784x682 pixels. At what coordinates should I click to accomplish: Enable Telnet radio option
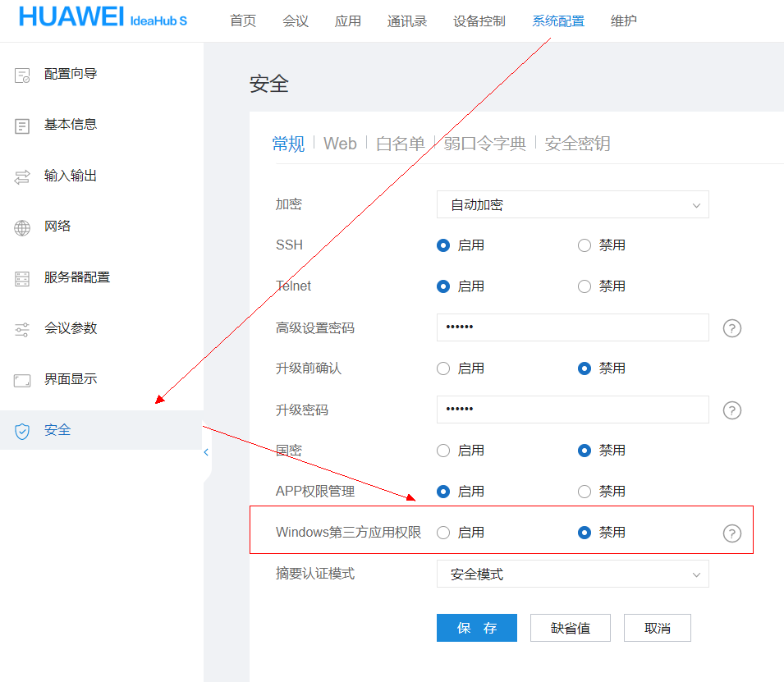click(x=443, y=286)
